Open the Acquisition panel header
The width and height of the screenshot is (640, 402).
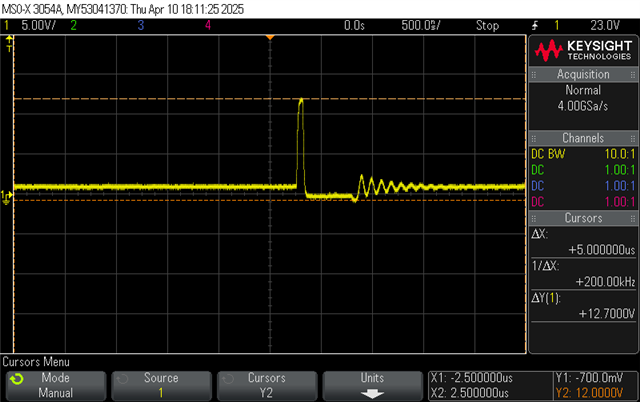pyautogui.click(x=583, y=74)
